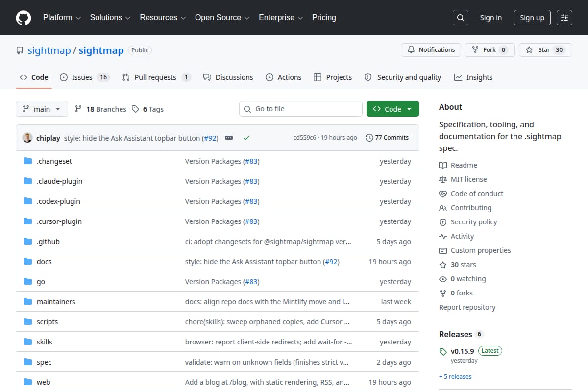Open release v0.15.9 link

[463, 351]
